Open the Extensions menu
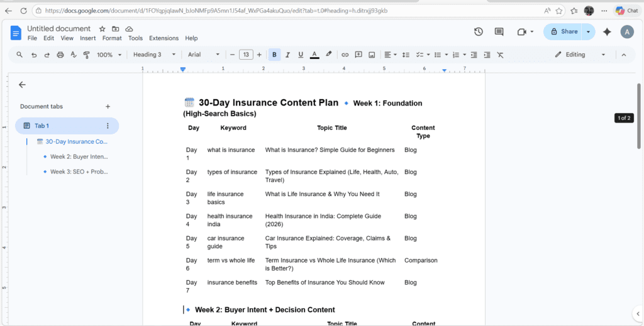 164,38
